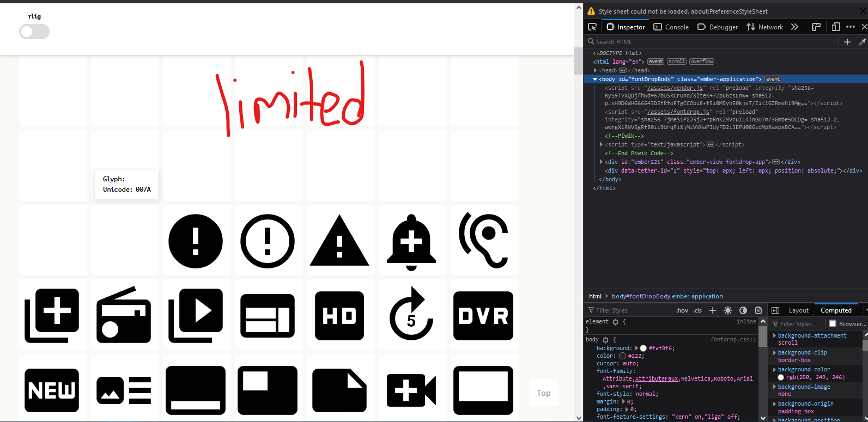
Task: Click the note document glyph
Action: 339,390
